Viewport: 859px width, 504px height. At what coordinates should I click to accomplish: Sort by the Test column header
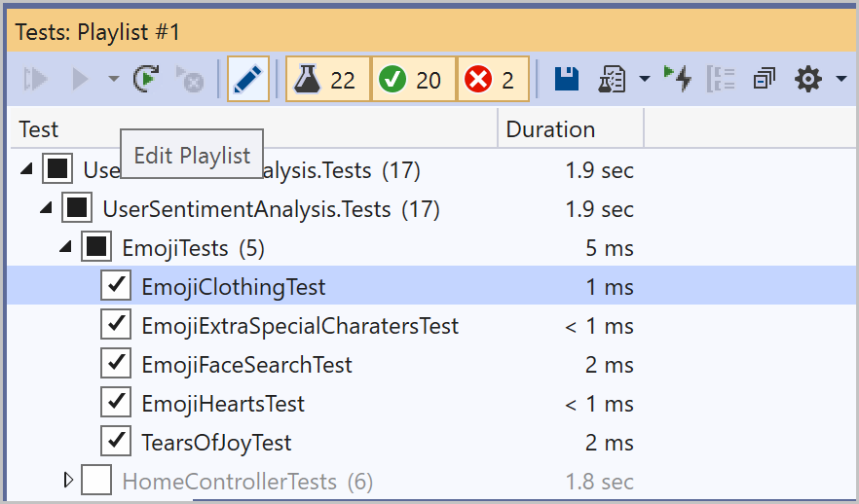click(x=253, y=129)
